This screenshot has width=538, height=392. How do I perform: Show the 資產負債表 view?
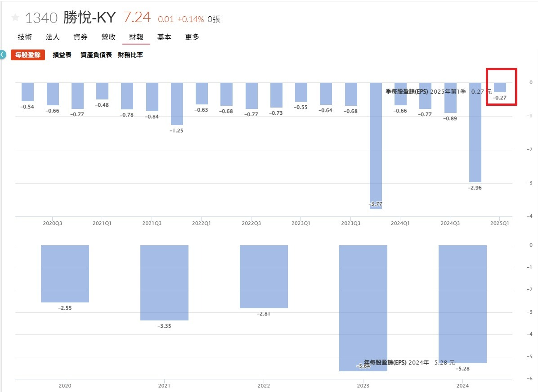click(96, 55)
